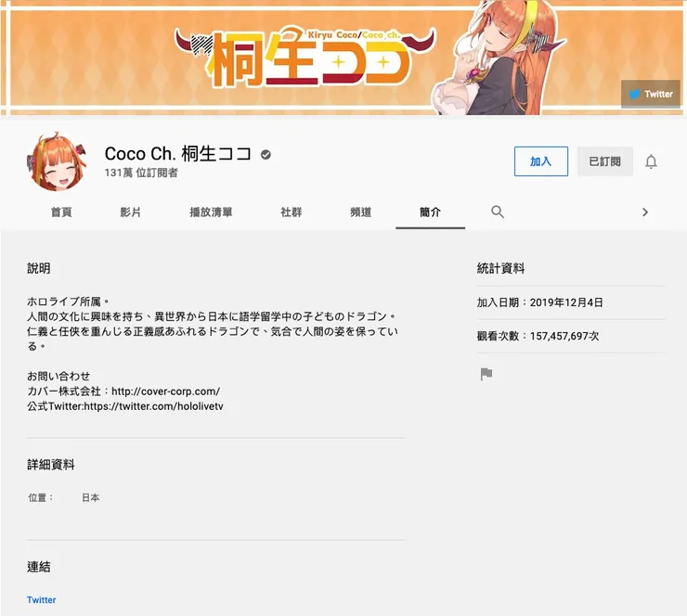Click the channel avatar image
Screen dimensions: 687x616
57,162
